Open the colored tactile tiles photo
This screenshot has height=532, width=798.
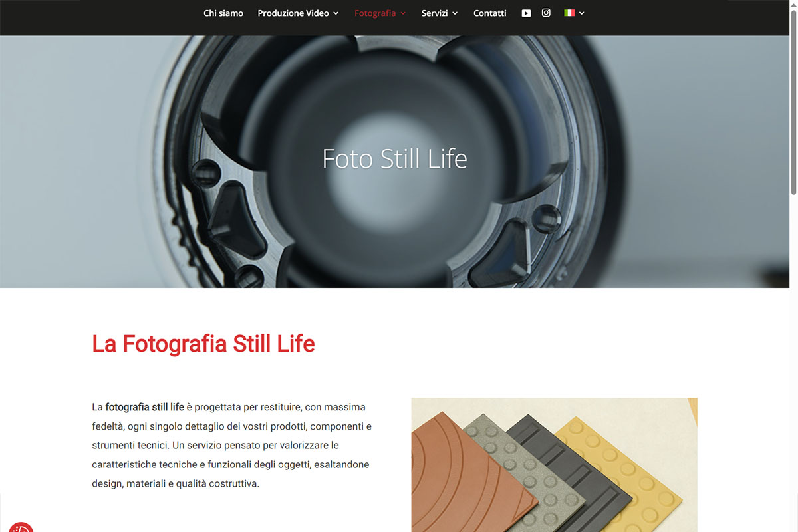tap(554, 465)
